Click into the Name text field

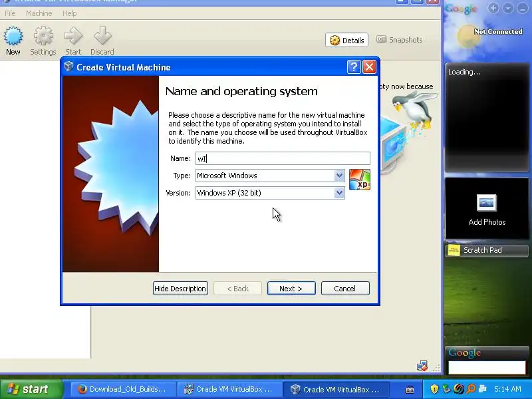point(283,158)
